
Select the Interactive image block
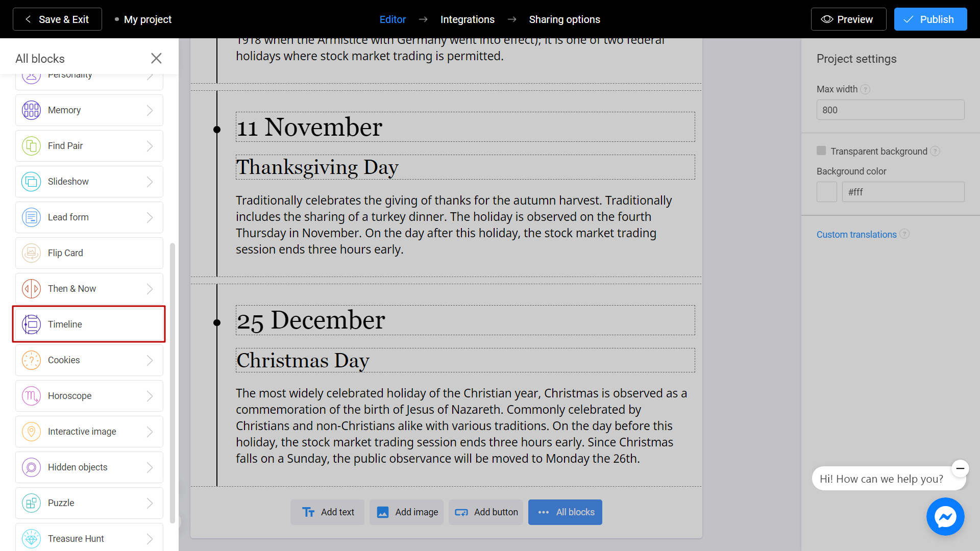pyautogui.click(x=88, y=431)
